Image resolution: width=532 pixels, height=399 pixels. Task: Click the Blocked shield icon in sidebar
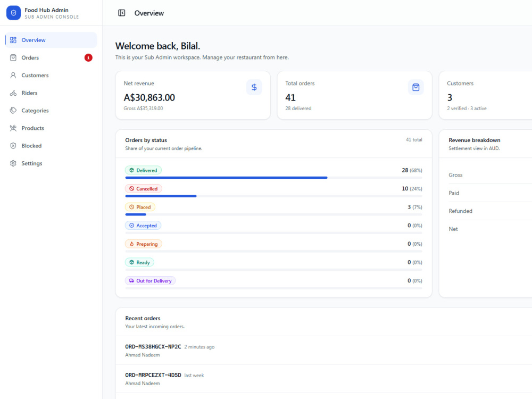[x=13, y=146]
